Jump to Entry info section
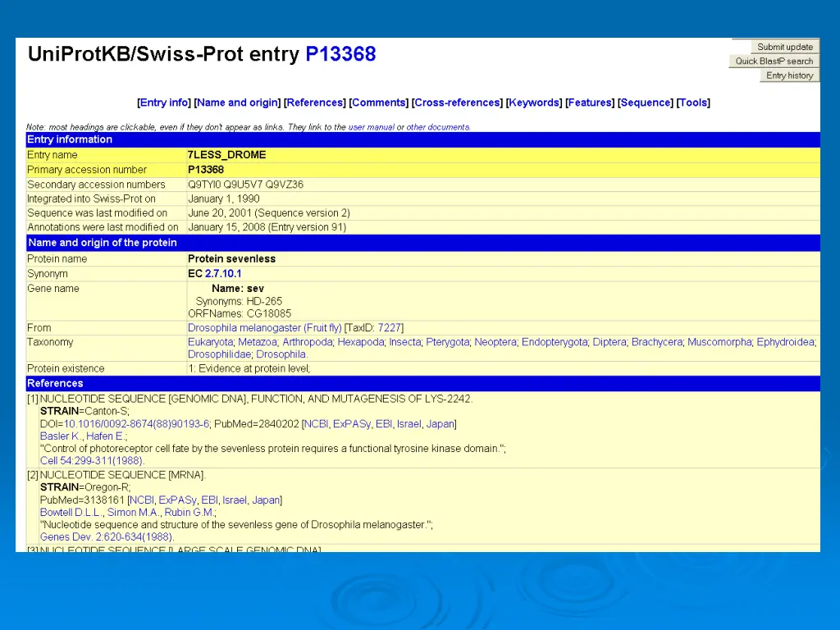The image size is (840, 630). [x=164, y=103]
